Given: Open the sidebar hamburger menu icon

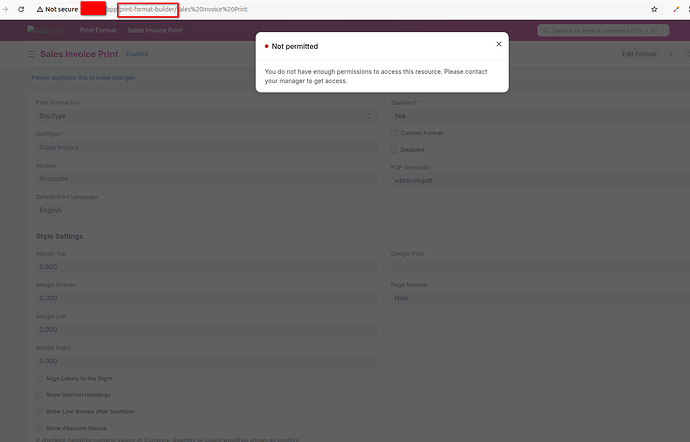Looking at the screenshot, I should 31,53.
